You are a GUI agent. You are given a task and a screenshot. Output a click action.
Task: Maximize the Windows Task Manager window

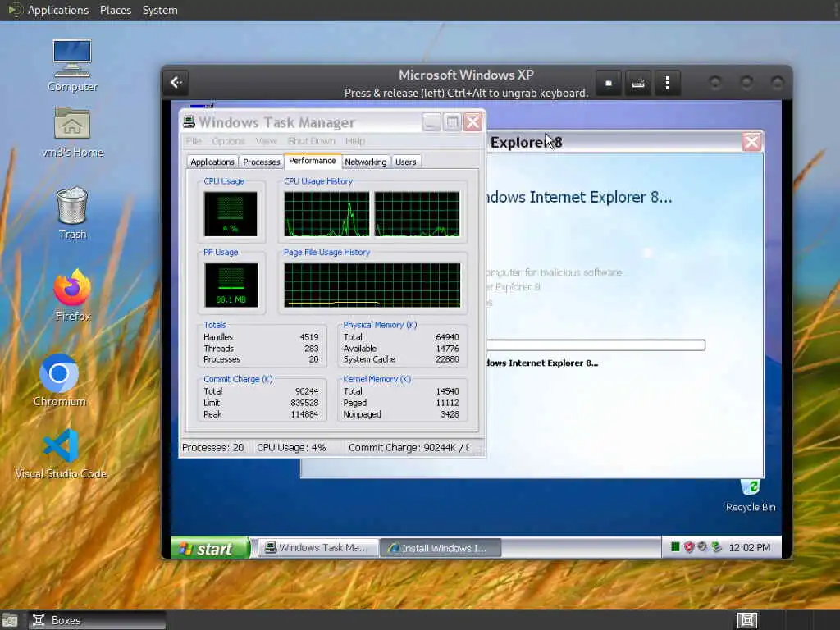(x=452, y=122)
